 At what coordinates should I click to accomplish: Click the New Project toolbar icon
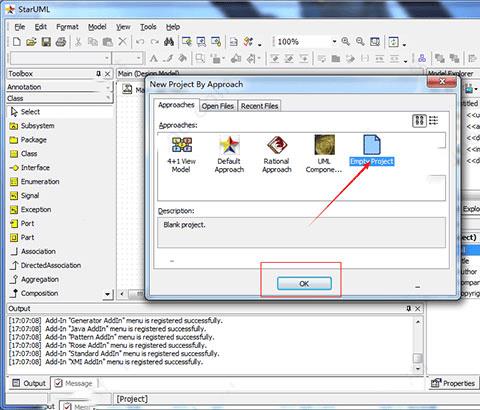(17, 42)
